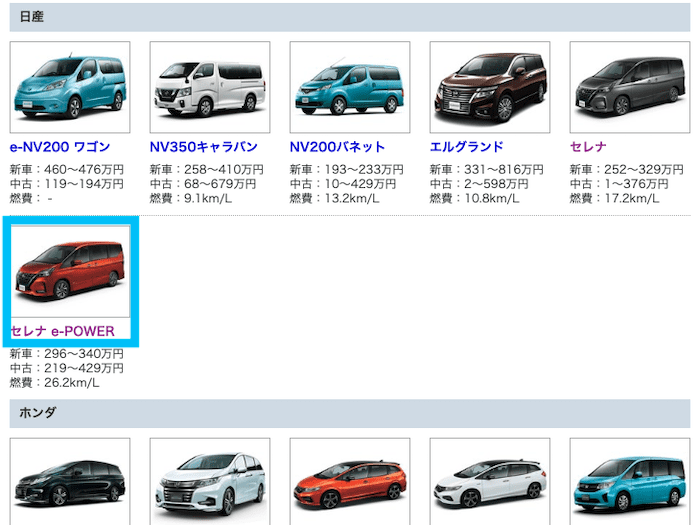Click the text 燃費：13.2km/L

(334, 198)
